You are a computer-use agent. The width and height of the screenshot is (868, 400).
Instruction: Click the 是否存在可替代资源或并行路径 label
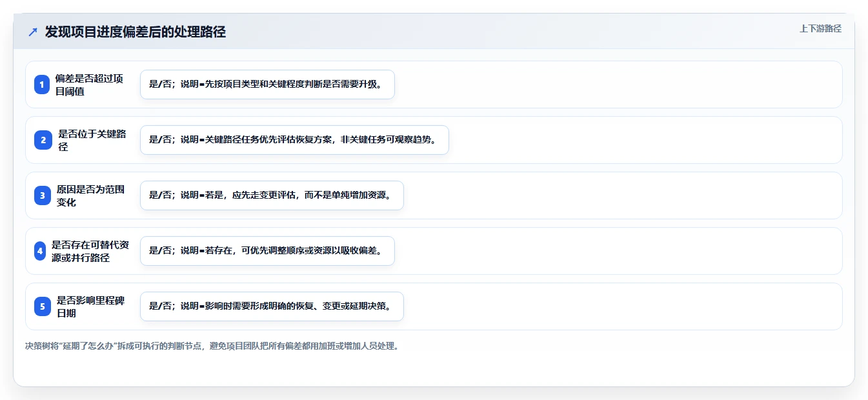90,251
